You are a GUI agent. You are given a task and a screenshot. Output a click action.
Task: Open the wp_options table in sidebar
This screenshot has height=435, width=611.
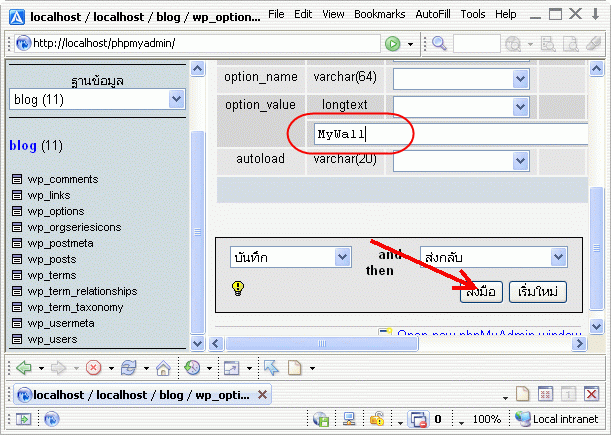coord(55,211)
